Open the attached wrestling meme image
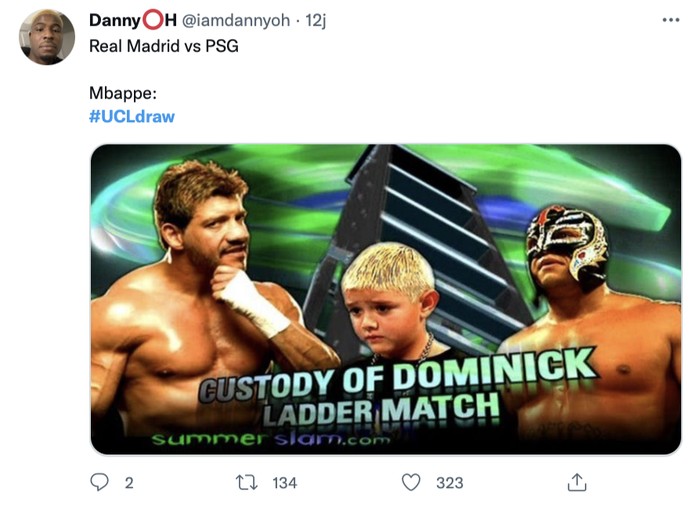 point(385,299)
